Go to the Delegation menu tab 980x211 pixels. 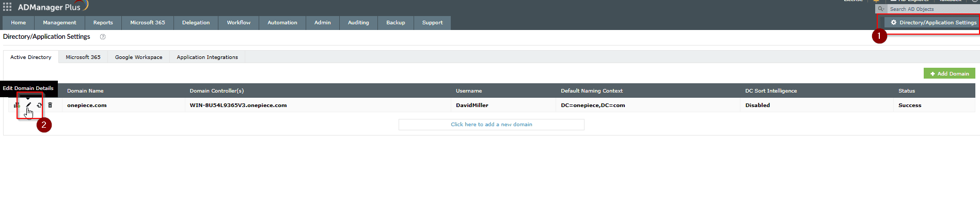tap(196, 23)
